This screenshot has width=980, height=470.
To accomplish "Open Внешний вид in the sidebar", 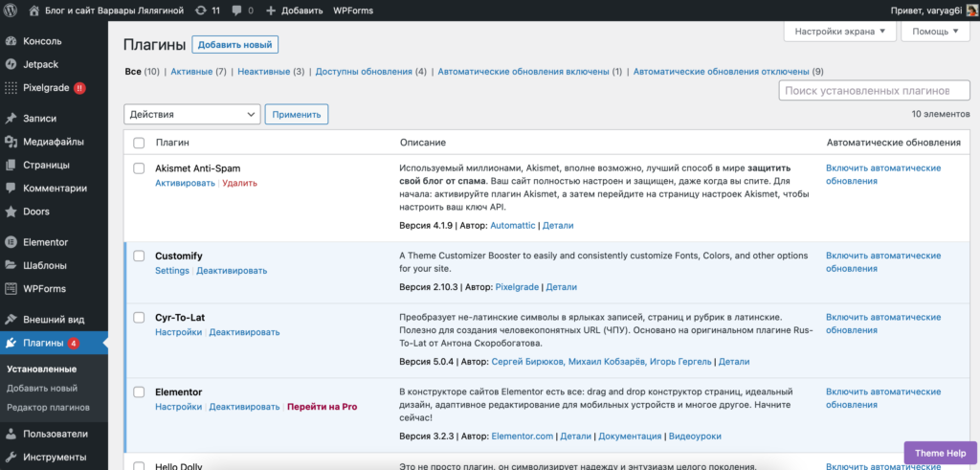I will pyautogui.click(x=54, y=320).
